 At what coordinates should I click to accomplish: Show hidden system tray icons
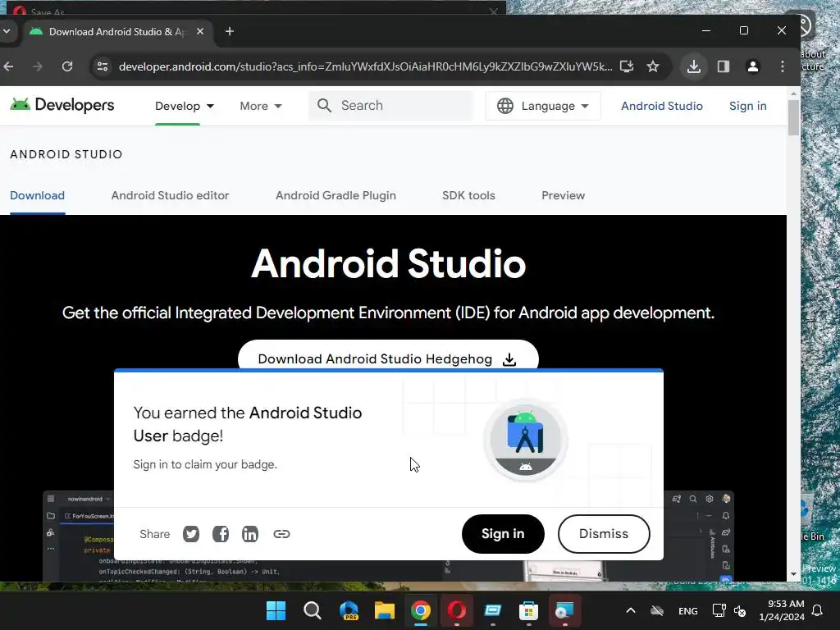click(631, 610)
